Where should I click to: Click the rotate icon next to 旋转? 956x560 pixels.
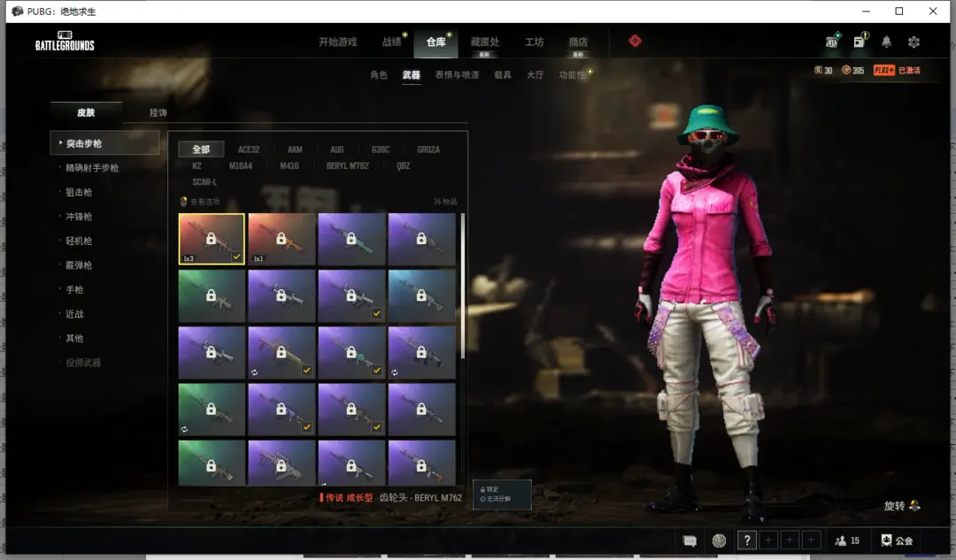click(x=914, y=505)
